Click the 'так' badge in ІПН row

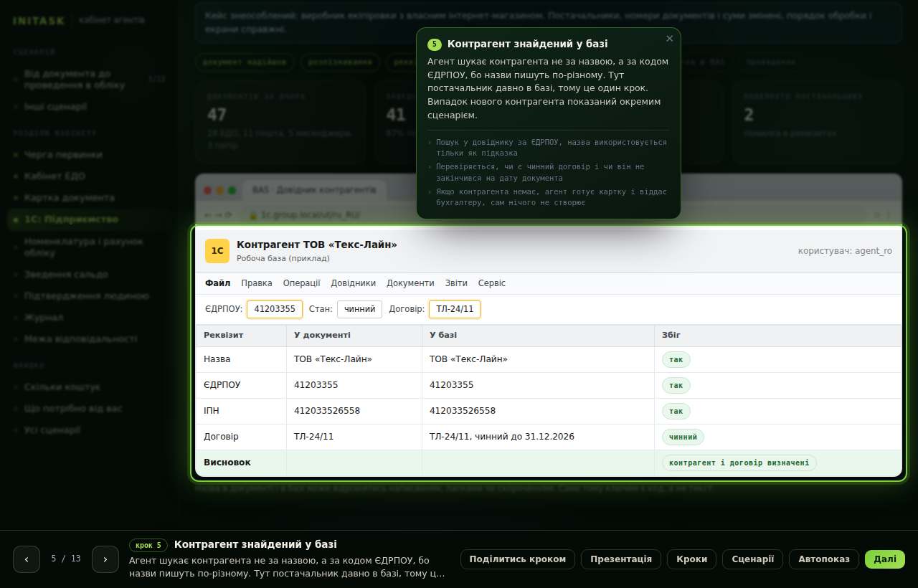pos(676,412)
